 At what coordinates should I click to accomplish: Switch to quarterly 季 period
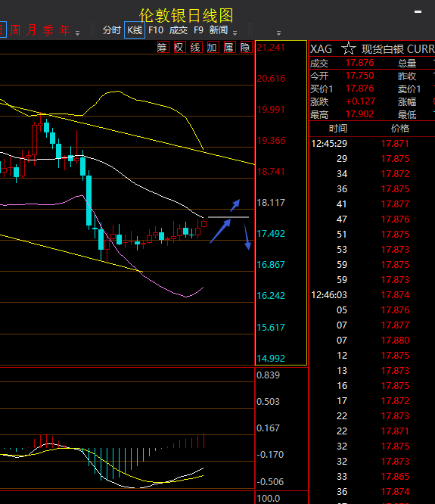(x=48, y=30)
